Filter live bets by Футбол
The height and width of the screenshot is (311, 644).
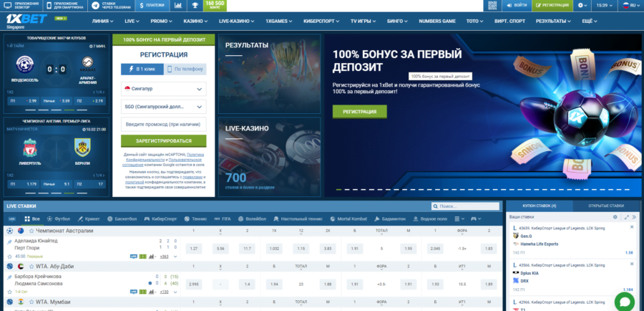point(59,219)
